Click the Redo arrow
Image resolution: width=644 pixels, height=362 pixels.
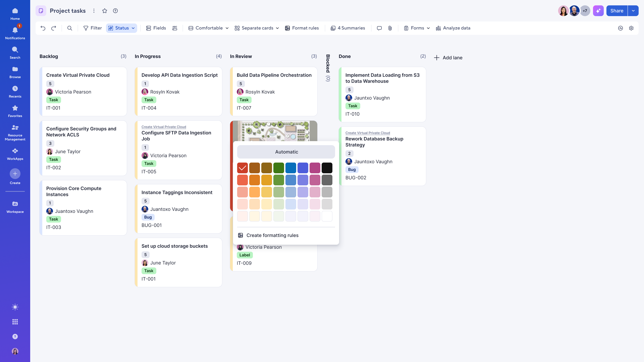pyautogui.click(x=53, y=28)
